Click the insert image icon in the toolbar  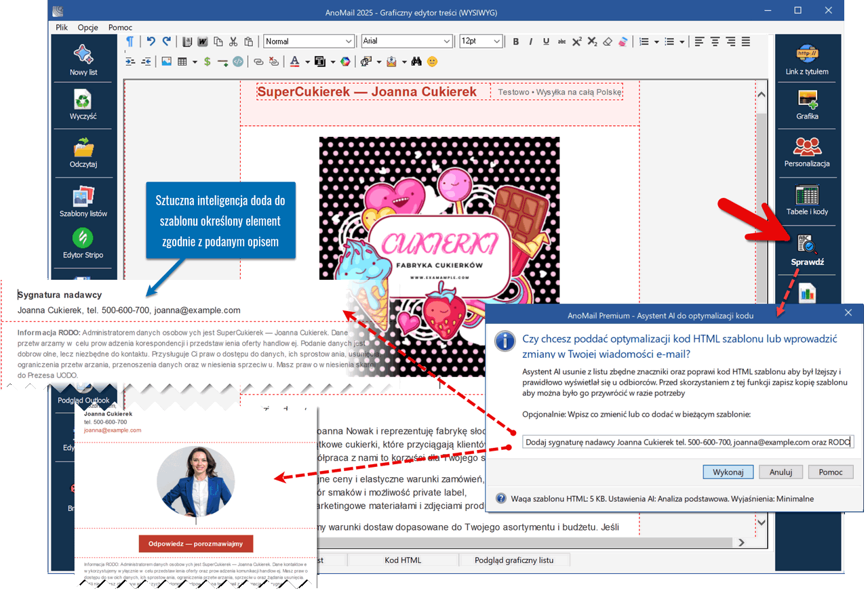(x=166, y=62)
